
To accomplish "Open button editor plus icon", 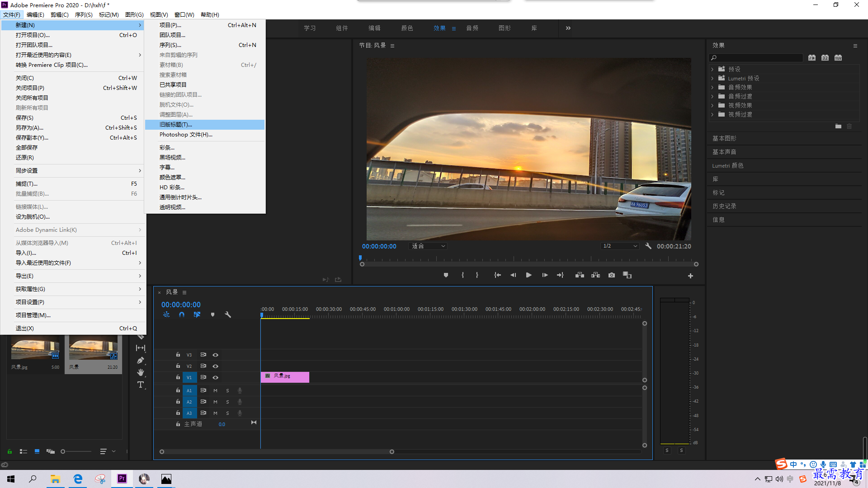I will point(690,276).
